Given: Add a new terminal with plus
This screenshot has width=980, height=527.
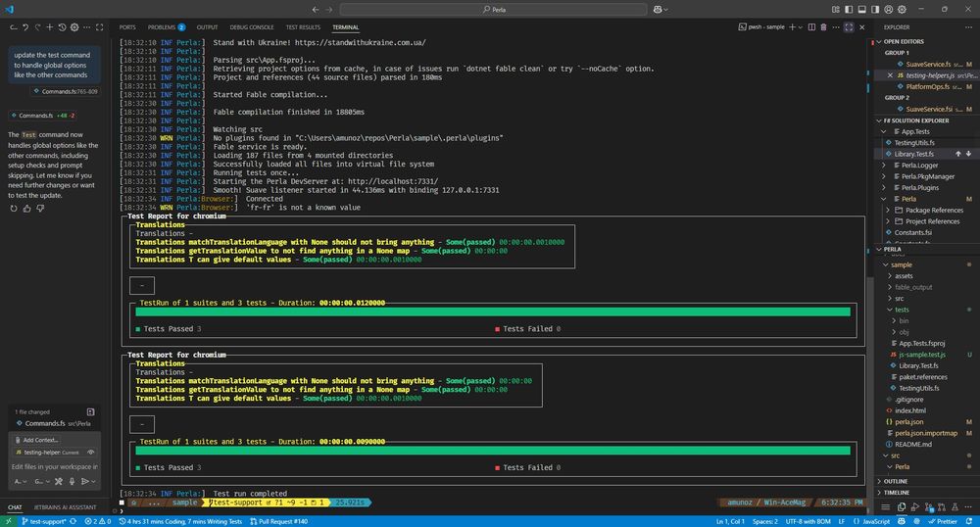Looking at the screenshot, I should [x=792, y=27].
